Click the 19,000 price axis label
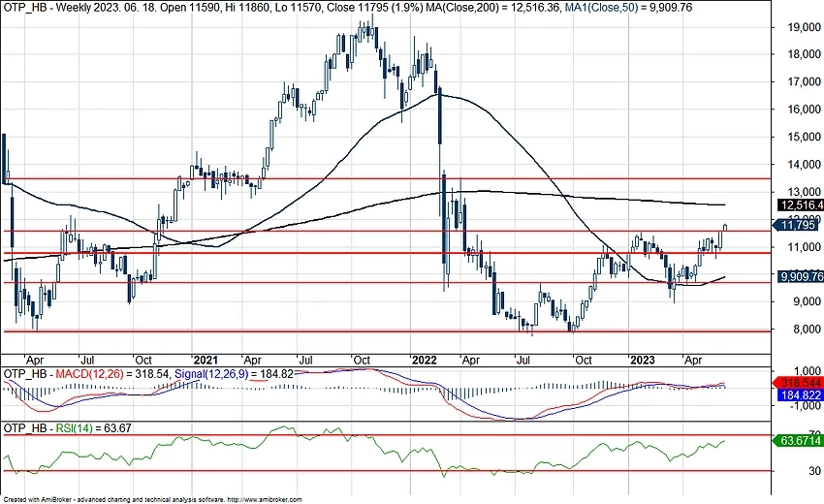This screenshot has width=824, height=504. [x=804, y=27]
